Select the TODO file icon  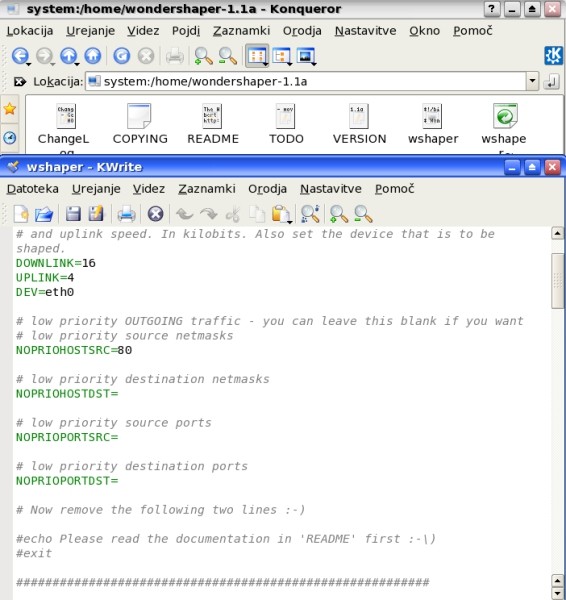(285, 116)
